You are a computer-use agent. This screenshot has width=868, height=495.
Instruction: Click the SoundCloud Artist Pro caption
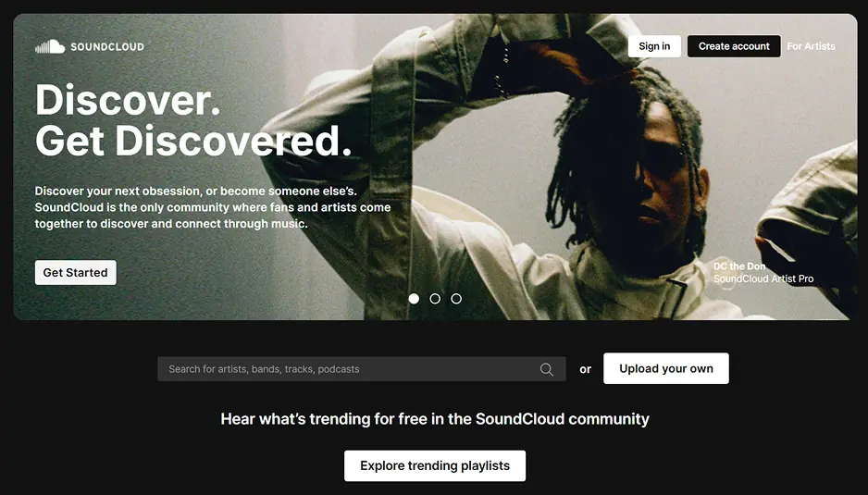pos(763,278)
